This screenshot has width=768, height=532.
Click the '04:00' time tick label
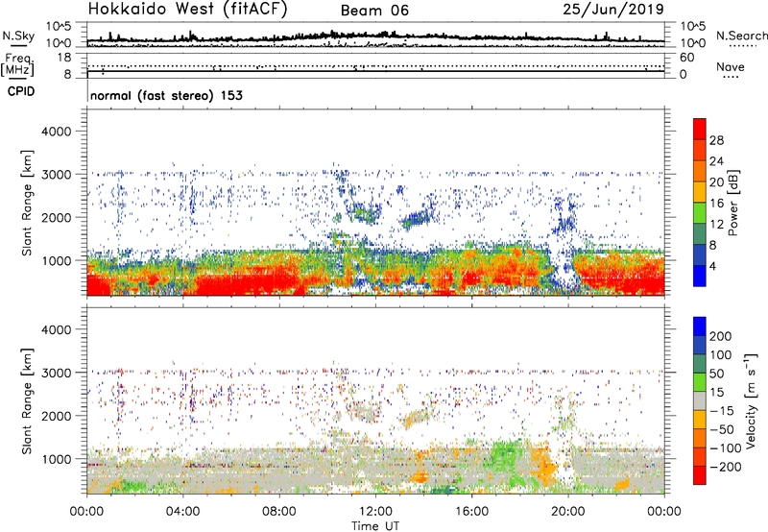point(183,512)
